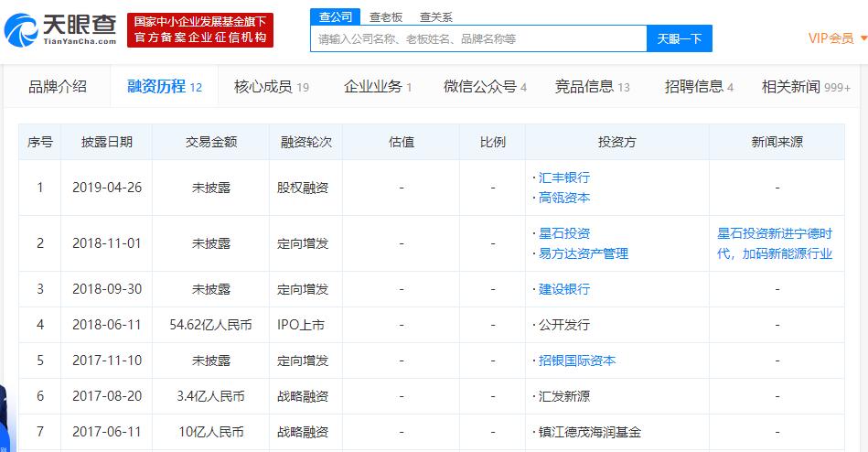
Task: Expand the VIP会员 dropdown arrow
Action: pyautogui.click(x=863, y=38)
